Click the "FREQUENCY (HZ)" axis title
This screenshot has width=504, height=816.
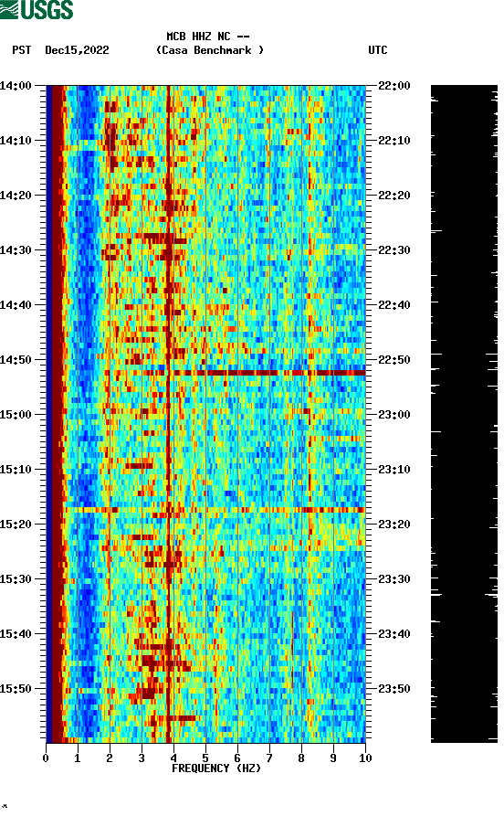click(216, 768)
